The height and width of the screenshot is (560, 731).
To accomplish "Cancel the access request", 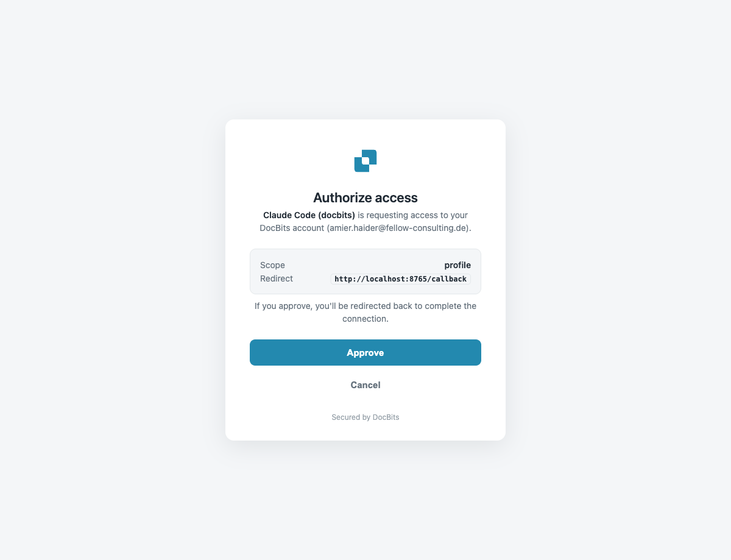I will point(365,385).
